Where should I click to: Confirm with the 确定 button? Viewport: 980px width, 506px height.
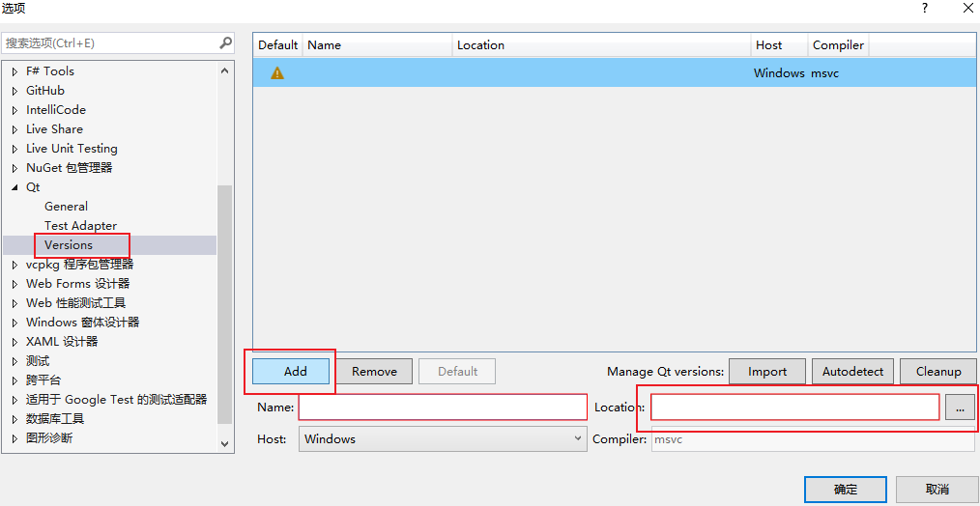coord(845,490)
